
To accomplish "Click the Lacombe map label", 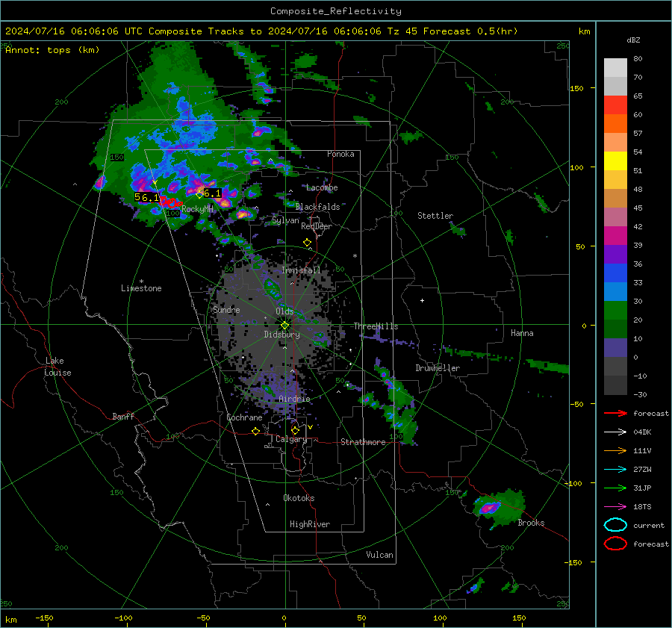I will [322, 187].
